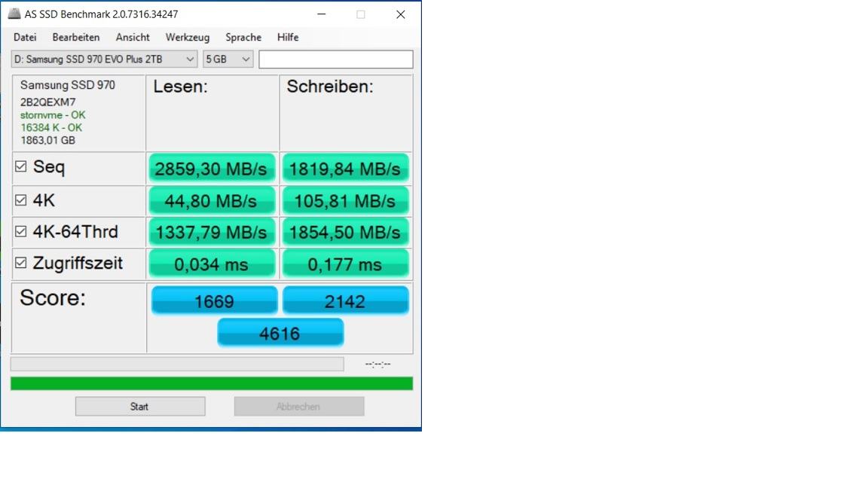Viewport: 868px width, 488px height.
Task: Click the gray progress bar above the green bar
Action: (177, 364)
